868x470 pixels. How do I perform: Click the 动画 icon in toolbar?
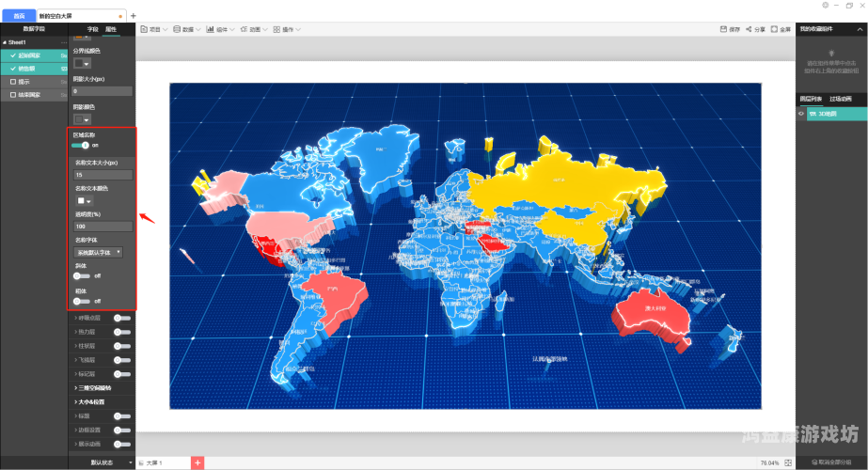point(244,29)
